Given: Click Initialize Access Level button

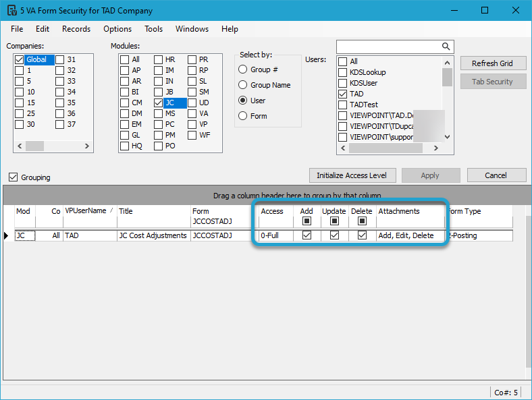Looking at the screenshot, I should [x=352, y=175].
